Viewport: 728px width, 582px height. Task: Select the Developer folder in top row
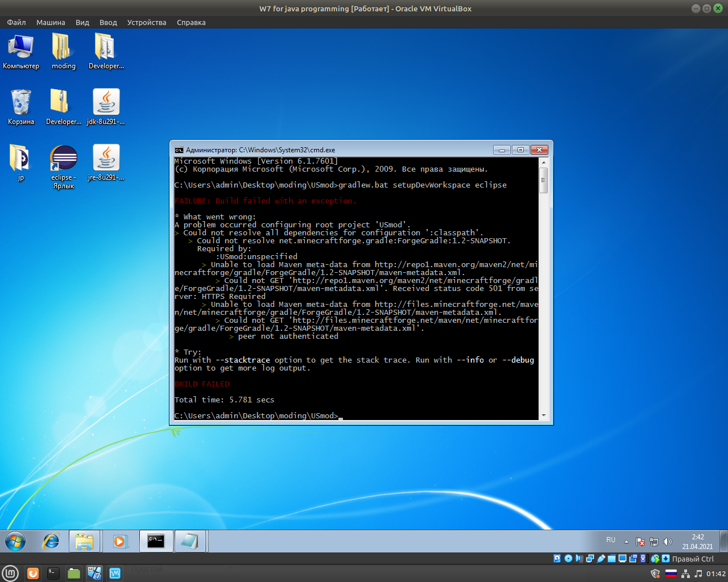[x=106, y=52]
